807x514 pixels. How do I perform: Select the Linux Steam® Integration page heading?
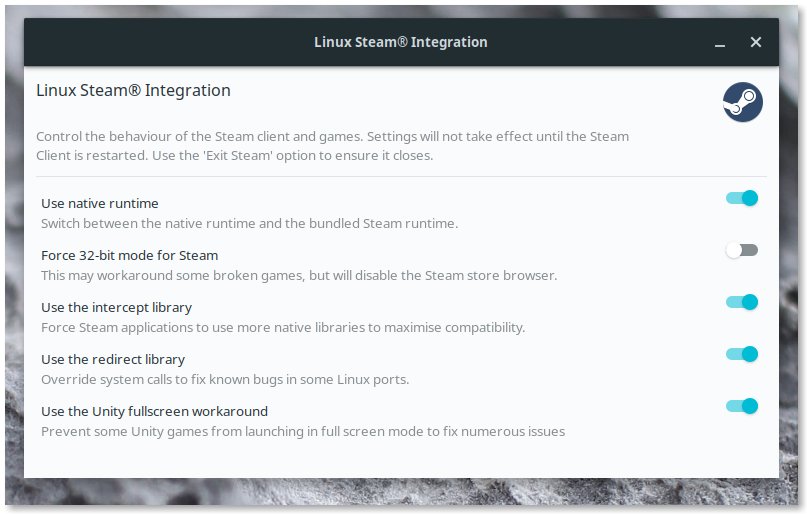click(x=133, y=91)
